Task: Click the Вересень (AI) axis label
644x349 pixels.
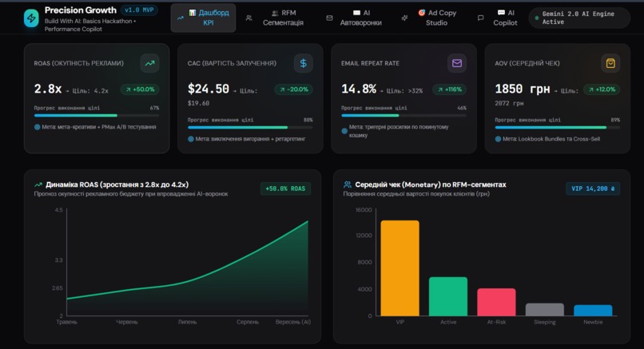Action: pyautogui.click(x=293, y=323)
